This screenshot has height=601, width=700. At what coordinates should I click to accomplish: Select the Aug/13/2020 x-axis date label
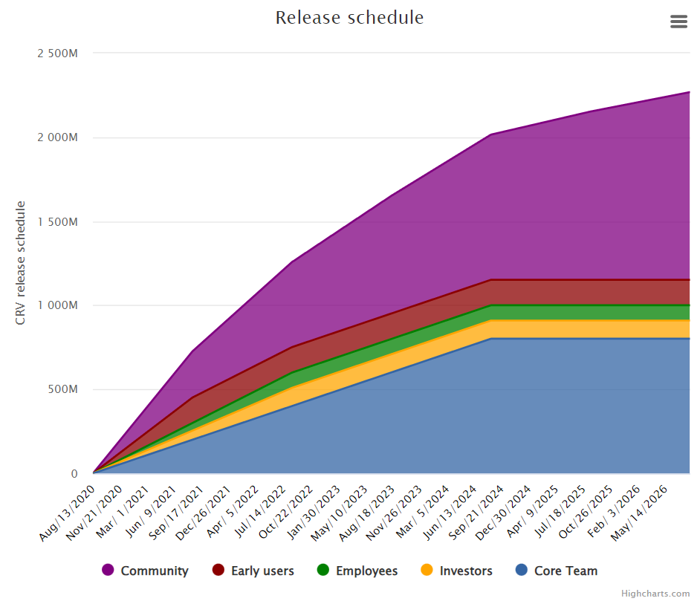pyautogui.click(x=67, y=513)
